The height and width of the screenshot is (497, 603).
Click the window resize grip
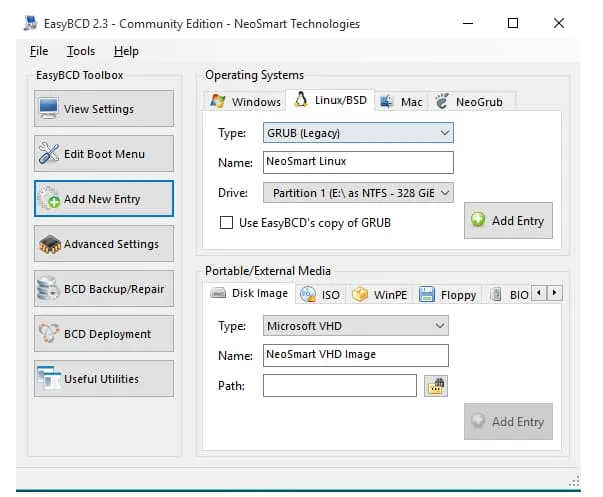pos(574,481)
